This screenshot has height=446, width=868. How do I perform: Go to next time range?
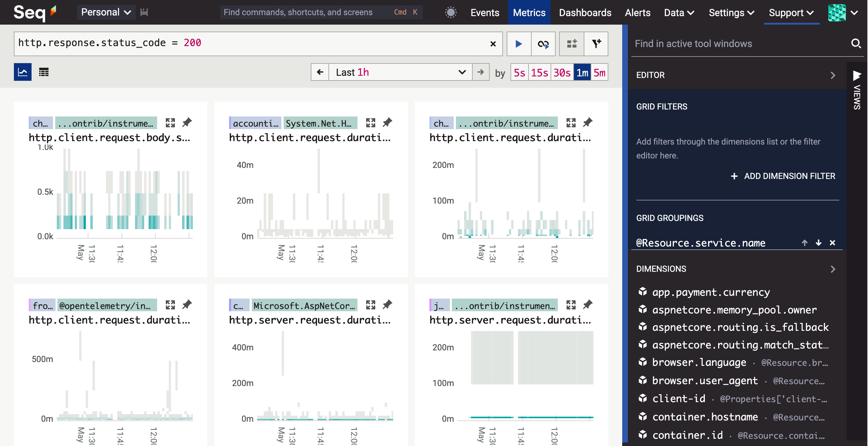click(x=481, y=72)
